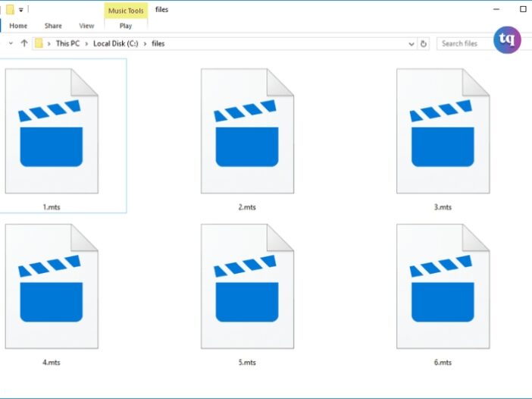Screen dimensions: 532x399
Task: Refresh the files folder view
Action: click(423, 44)
